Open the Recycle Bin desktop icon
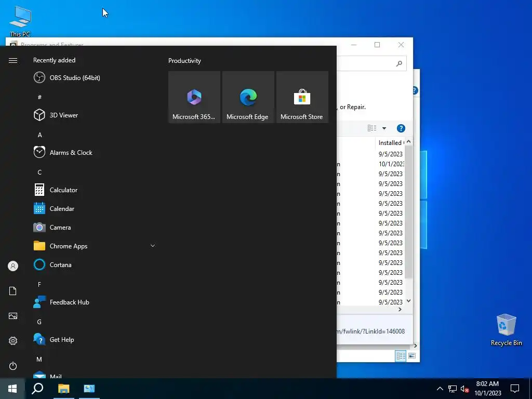This screenshot has height=399, width=532. pos(506,330)
